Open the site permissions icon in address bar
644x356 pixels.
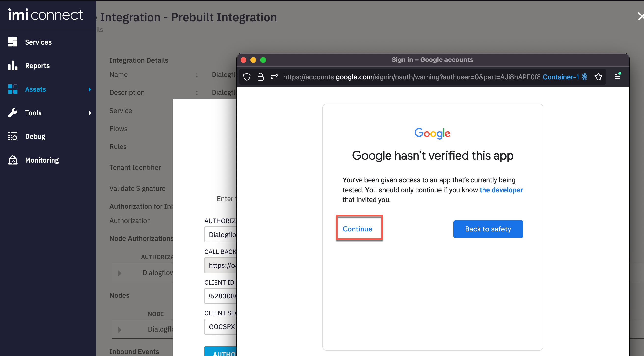pyautogui.click(x=274, y=77)
